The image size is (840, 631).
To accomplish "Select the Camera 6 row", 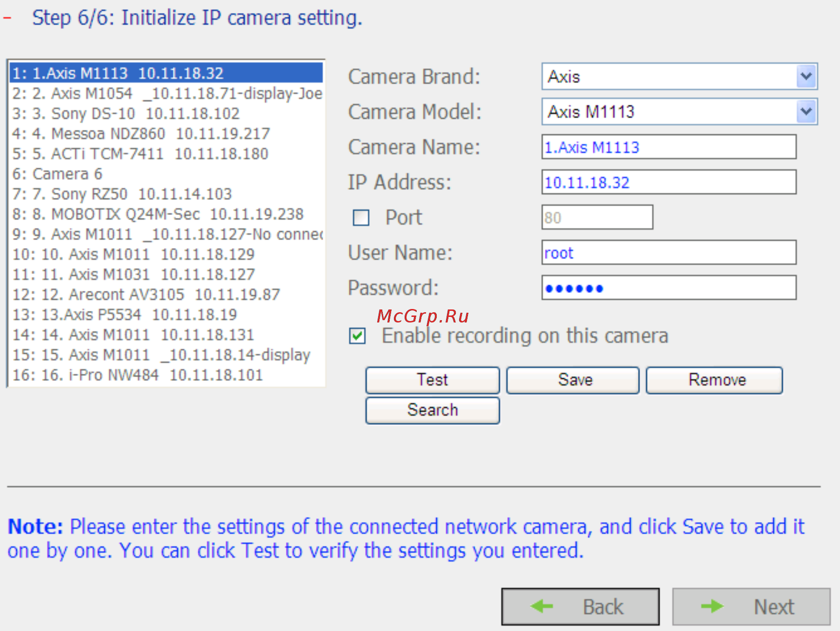I will [166, 174].
